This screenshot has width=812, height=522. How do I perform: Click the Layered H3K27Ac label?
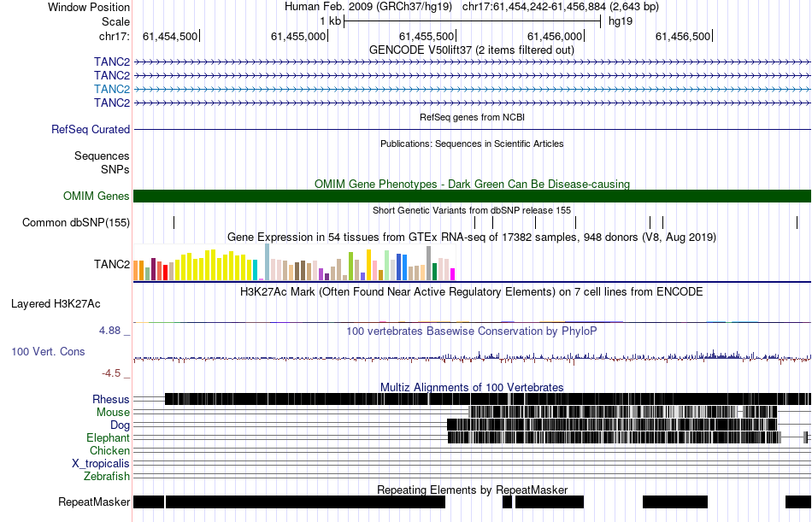(x=56, y=304)
